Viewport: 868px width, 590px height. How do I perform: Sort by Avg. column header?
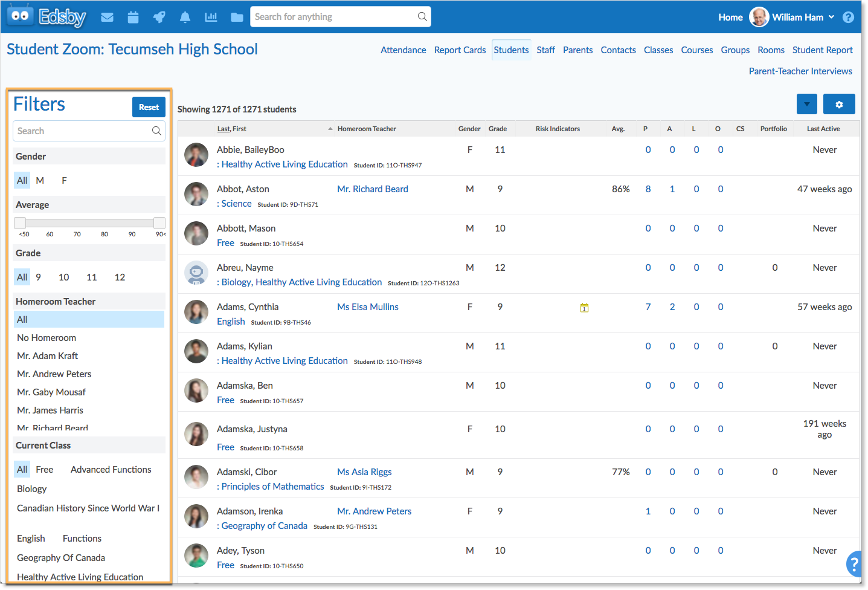click(618, 129)
